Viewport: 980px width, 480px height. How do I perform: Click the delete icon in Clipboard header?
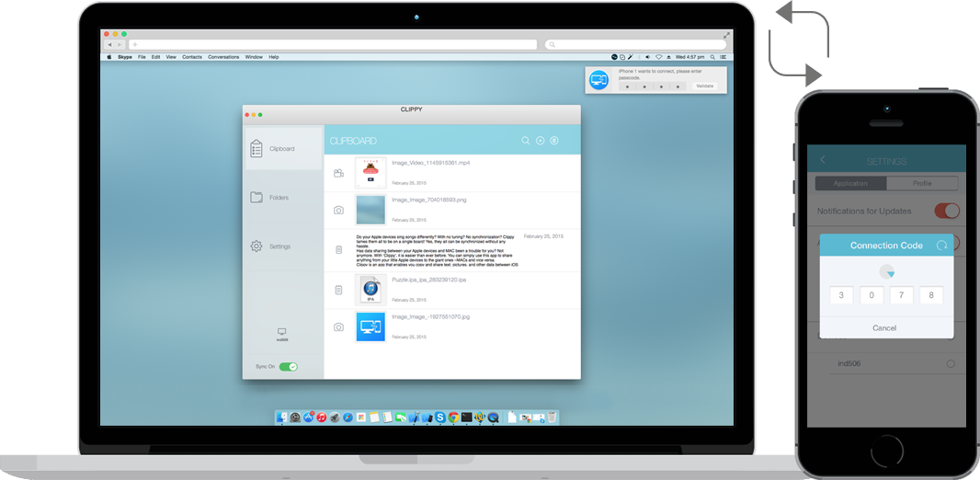click(x=554, y=141)
